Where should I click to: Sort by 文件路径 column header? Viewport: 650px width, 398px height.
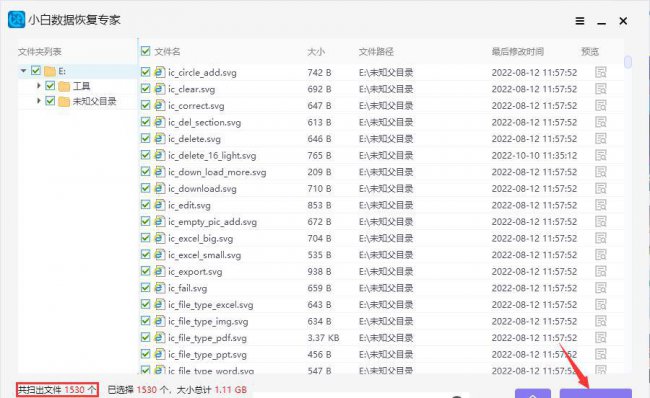(376, 51)
